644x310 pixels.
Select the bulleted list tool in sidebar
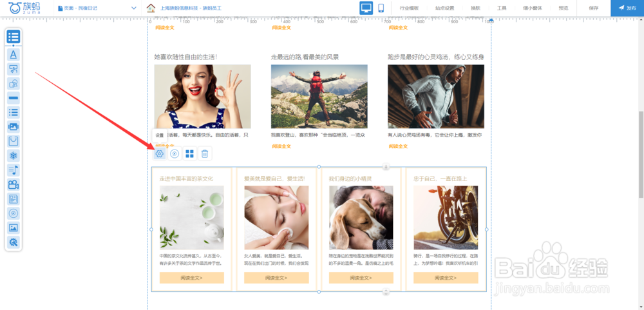pos(13,112)
